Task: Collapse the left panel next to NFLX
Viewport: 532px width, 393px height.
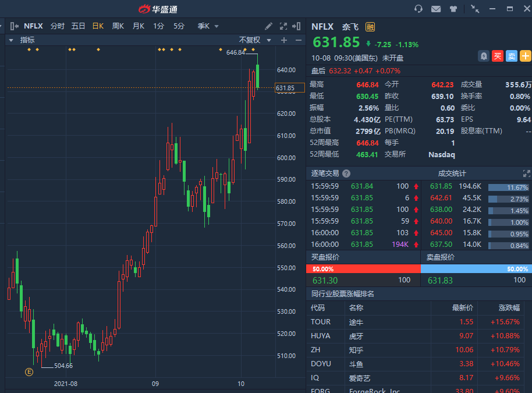Action: tap(14, 26)
